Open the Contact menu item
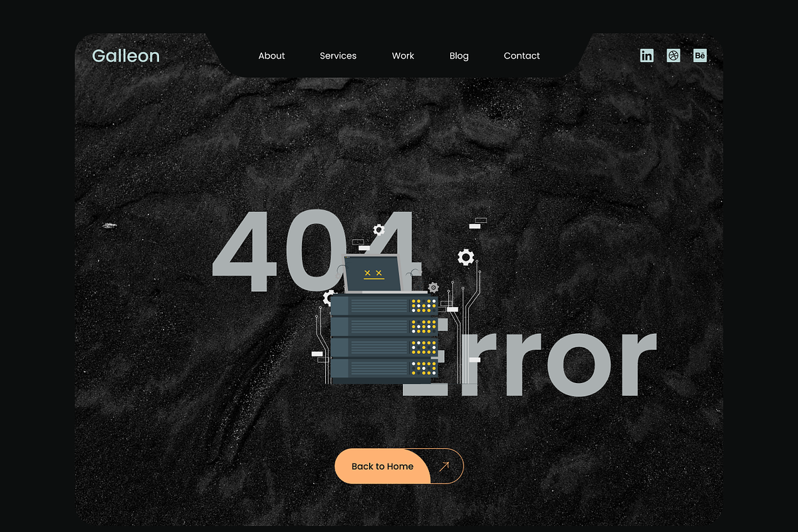Image resolution: width=798 pixels, height=532 pixels. click(x=522, y=56)
